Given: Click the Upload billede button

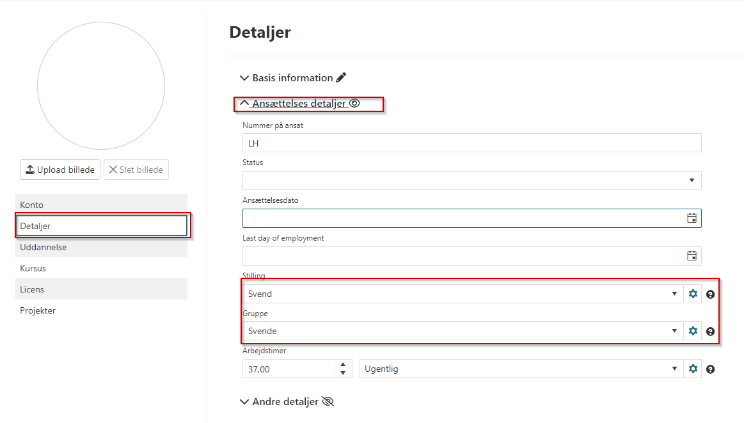Looking at the screenshot, I should pos(59,170).
